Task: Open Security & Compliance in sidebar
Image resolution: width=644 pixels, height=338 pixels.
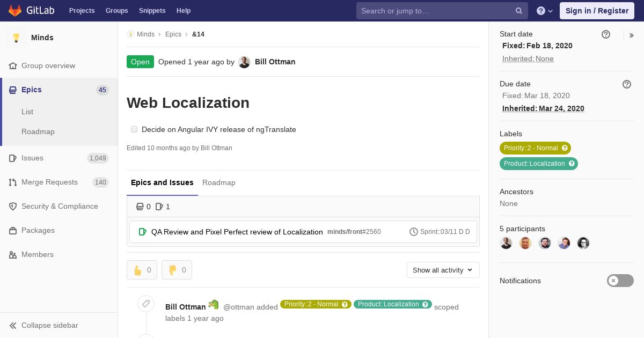Action: point(59,206)
